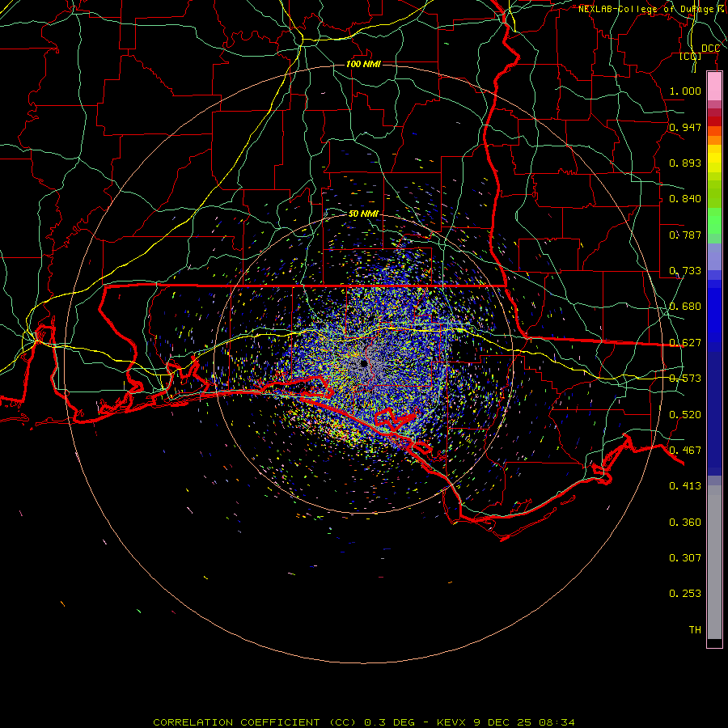Image resolution: width=728 pixels, height=728 pixels.
Task: Click the 08:34 timestamp in the caption
Action: [x=557, y=722]
